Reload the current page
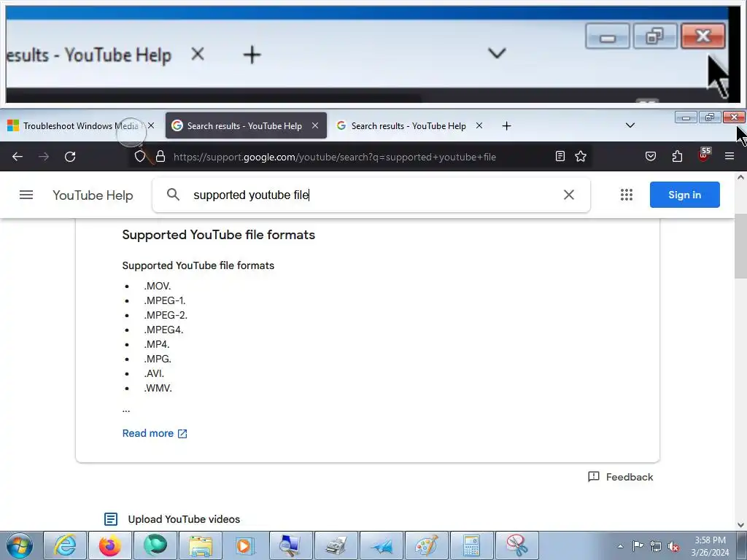 coord(70,157)
